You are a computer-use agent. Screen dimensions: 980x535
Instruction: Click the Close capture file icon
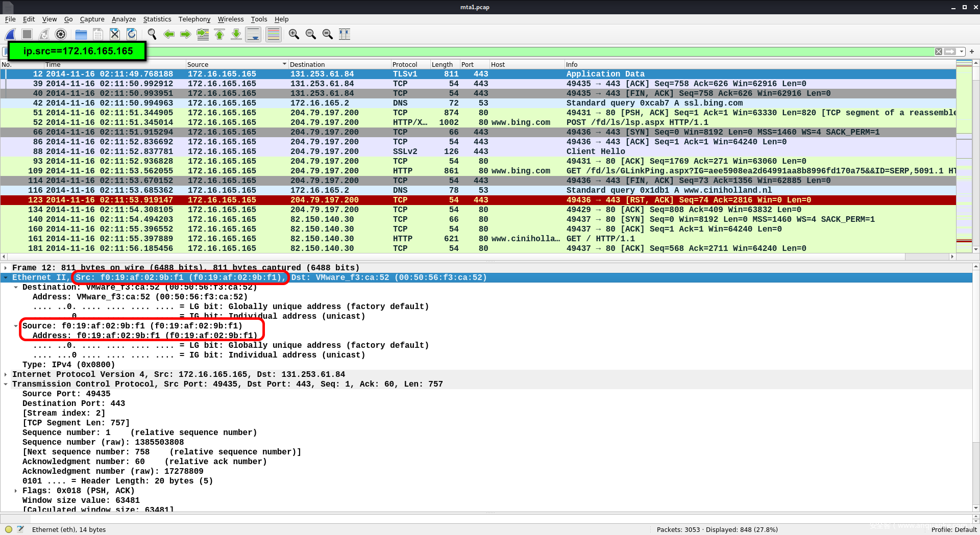(x=115, y=34)
